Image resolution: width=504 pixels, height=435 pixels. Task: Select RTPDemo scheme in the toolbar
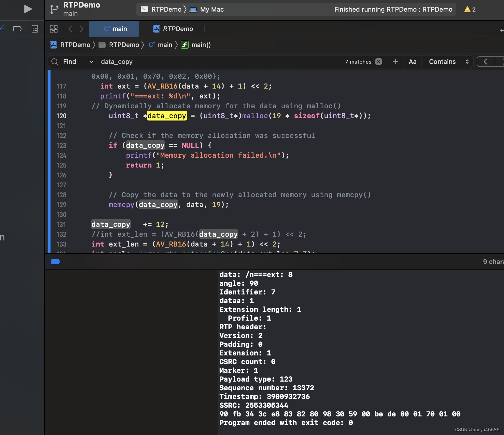(161, 9)
